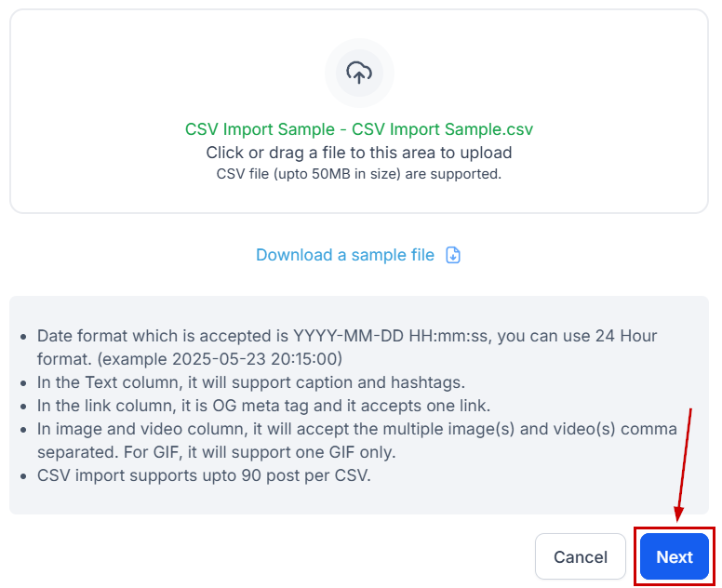Proceed with the Next button
Viewport: 722px width, 588px height.
pyautogui.click(x=674, y=557)
